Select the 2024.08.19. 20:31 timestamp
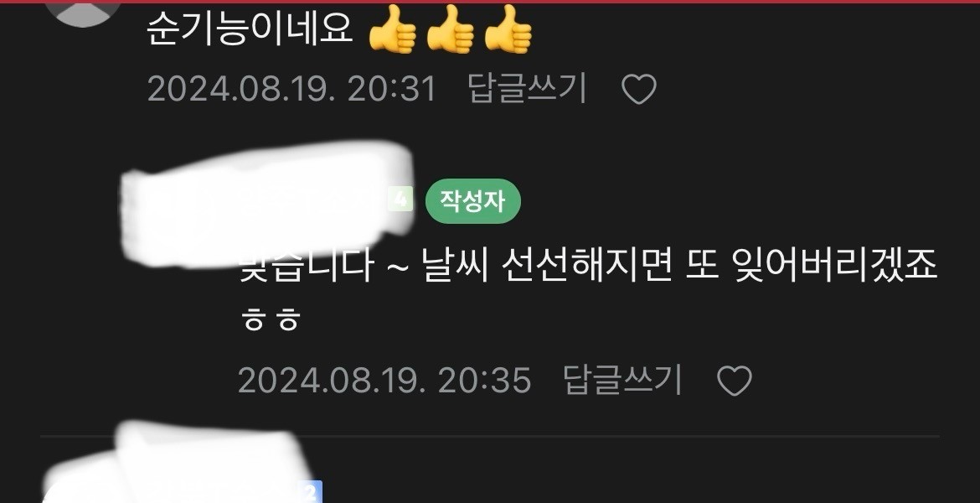 [291, 89]
